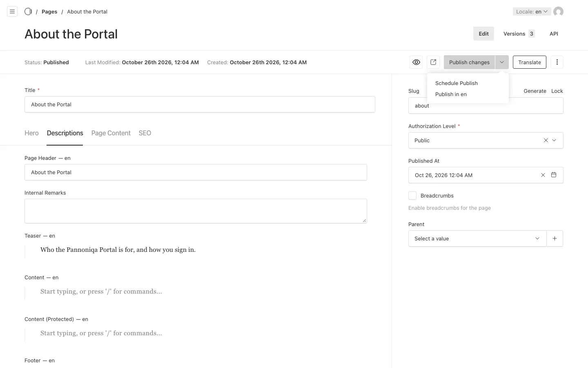Switch to the Descriptions tab
Image resolution: width=588 pixels, height=368 pixels.
65,133
